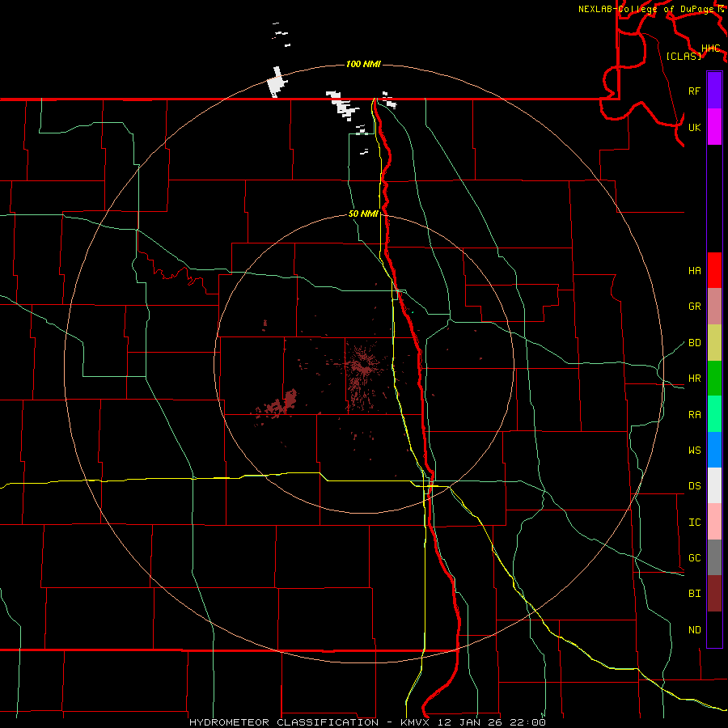
Task: Click the NEXLAB-College of DuPage text
Action: 645,9
